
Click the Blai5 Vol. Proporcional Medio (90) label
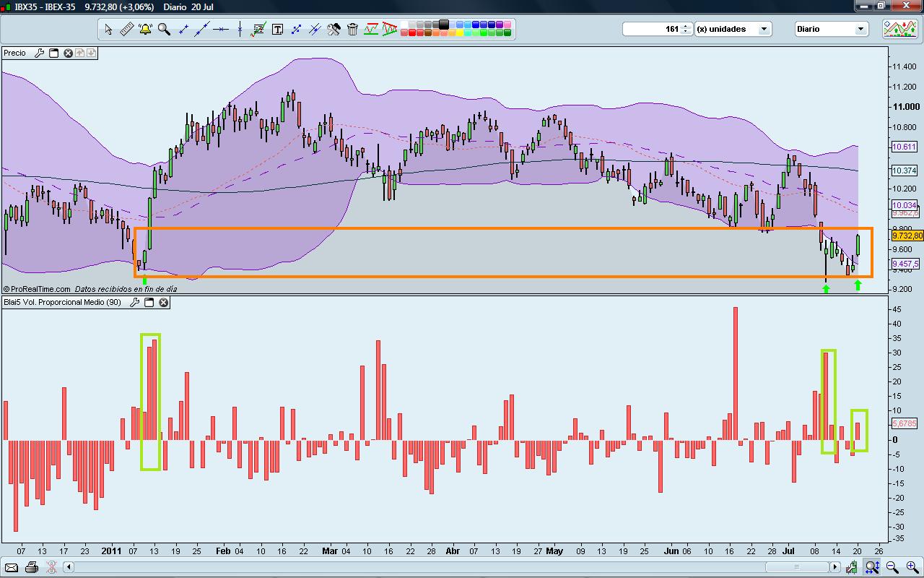click(63, 302)
